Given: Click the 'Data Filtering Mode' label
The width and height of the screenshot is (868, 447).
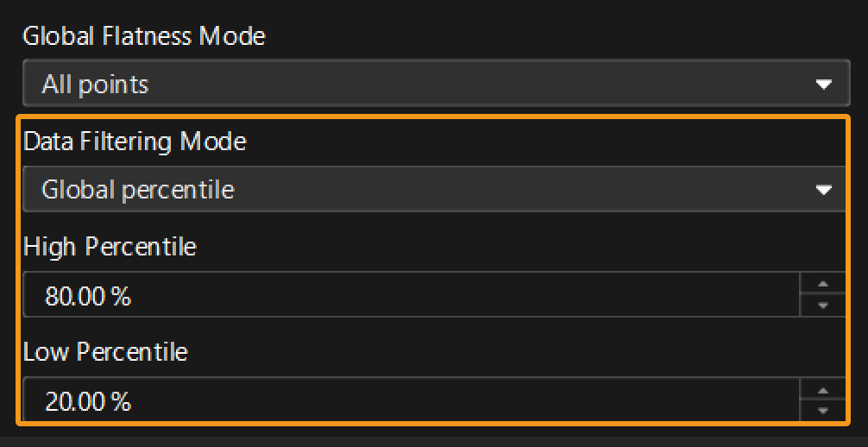Looking at the screenshot, I should [x=135, y=142].
